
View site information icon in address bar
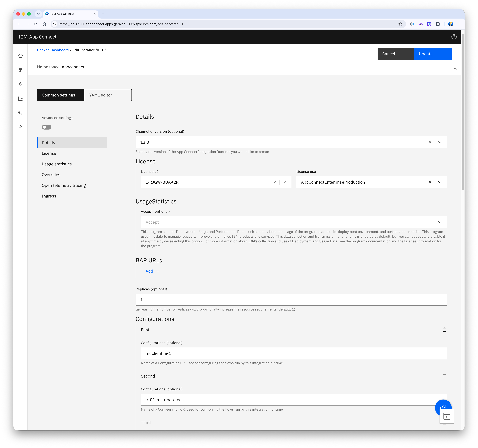(x=55, y=24)
